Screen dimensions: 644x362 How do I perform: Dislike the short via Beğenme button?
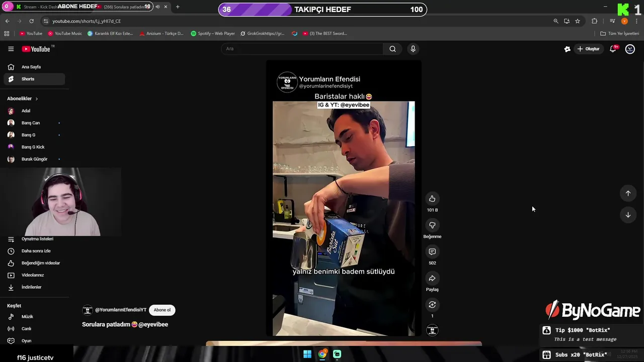[432, 225]
